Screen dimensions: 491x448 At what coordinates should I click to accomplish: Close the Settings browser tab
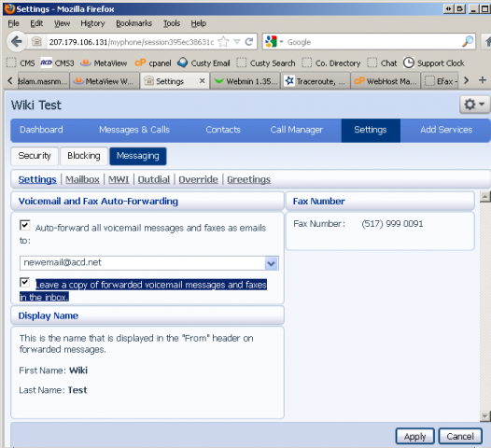203,81
